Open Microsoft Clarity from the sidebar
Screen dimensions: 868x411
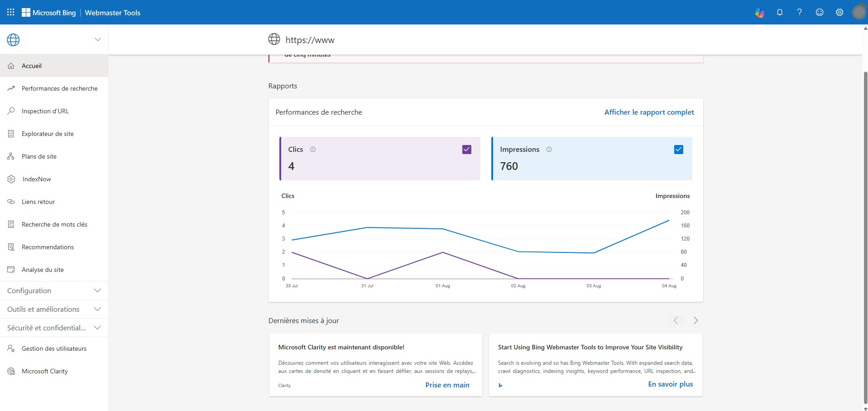pyautogui.click(x=45, y=371)
